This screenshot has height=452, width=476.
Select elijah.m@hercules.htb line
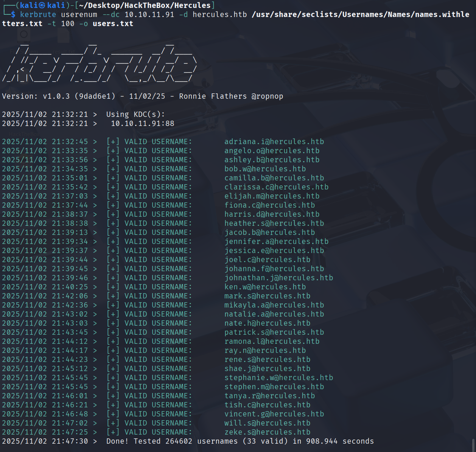[272, 196]
